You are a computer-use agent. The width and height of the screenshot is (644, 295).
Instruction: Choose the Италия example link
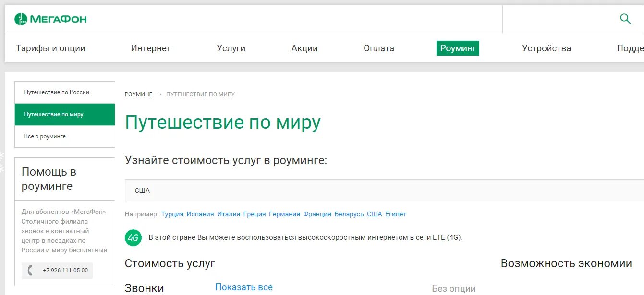tap(229, 214)
